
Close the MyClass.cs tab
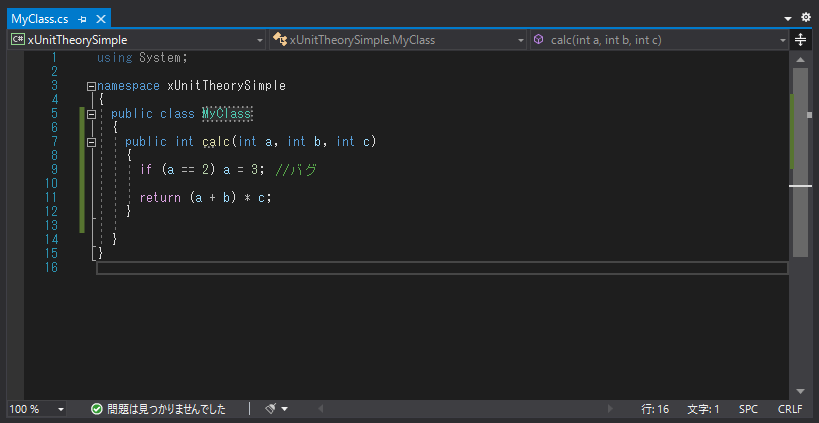pos(101,19)
